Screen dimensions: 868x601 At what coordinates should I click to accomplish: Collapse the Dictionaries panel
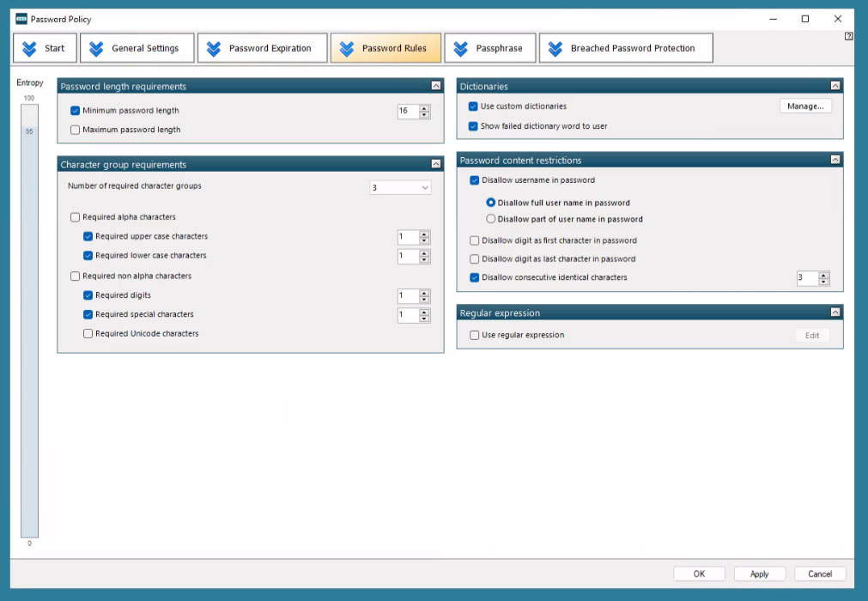[x=835, y=86]
